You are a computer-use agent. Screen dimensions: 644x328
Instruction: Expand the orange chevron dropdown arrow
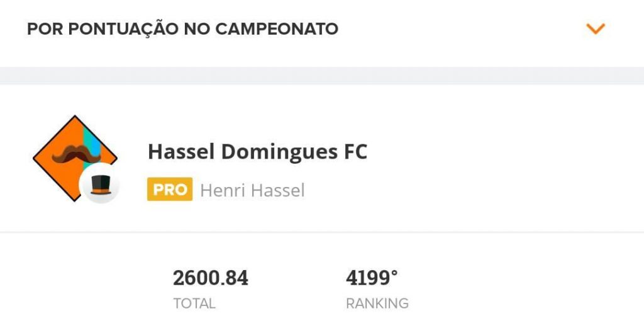(595, 29)
